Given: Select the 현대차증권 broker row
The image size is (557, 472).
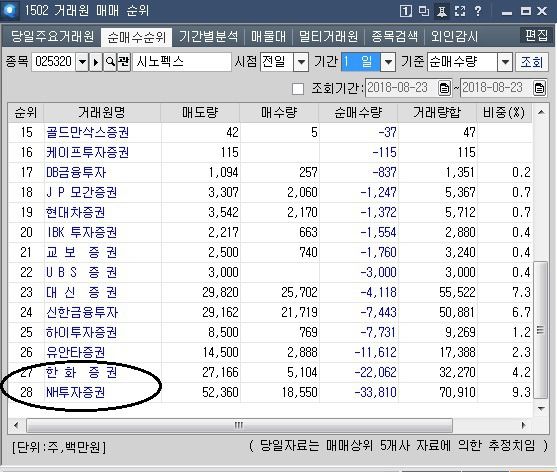Looking at the screenshot, I should pos(270,212).
